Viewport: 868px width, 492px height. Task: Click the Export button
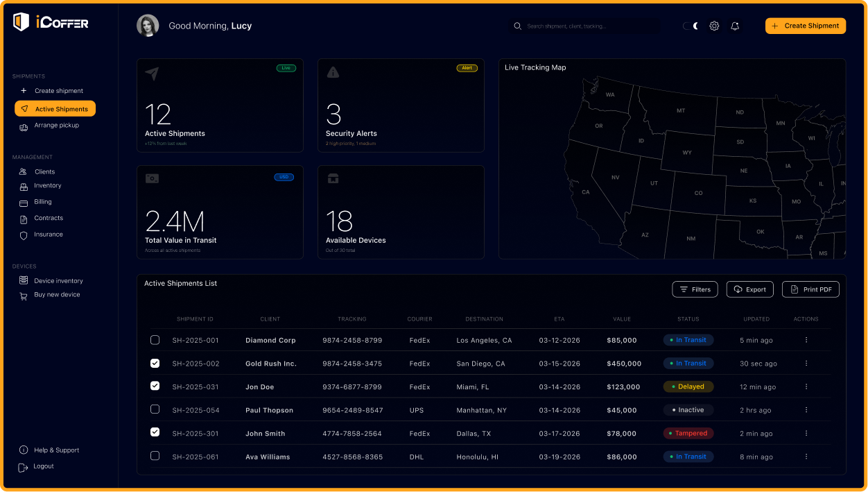click(749, 289)
